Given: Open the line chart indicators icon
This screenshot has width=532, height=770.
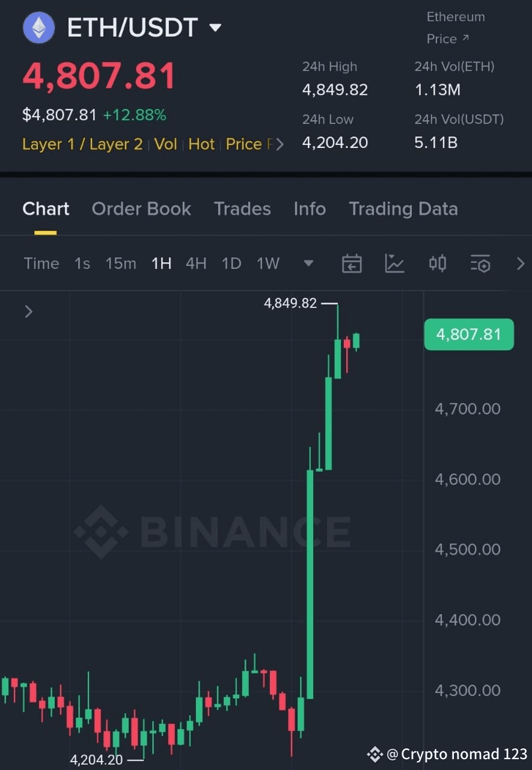Looking at the screenshot, I should [395, 263].
